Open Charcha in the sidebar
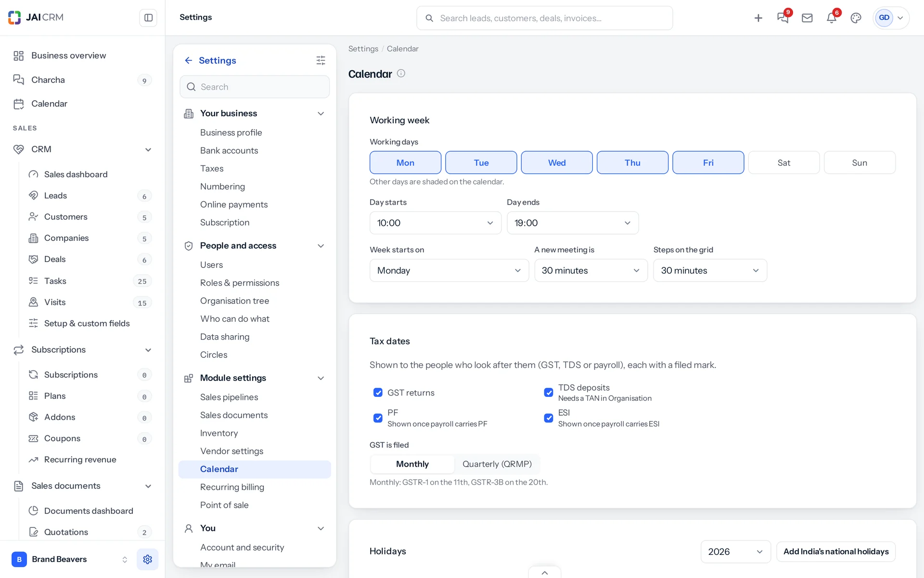The image size is (924, 578). point(82,80)
